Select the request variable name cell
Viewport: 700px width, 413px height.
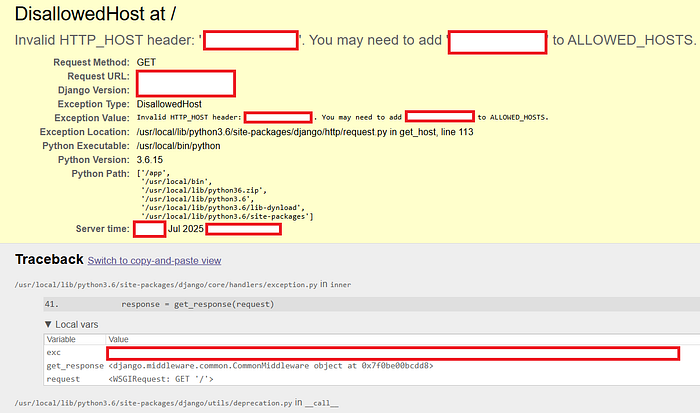(63, 379)
